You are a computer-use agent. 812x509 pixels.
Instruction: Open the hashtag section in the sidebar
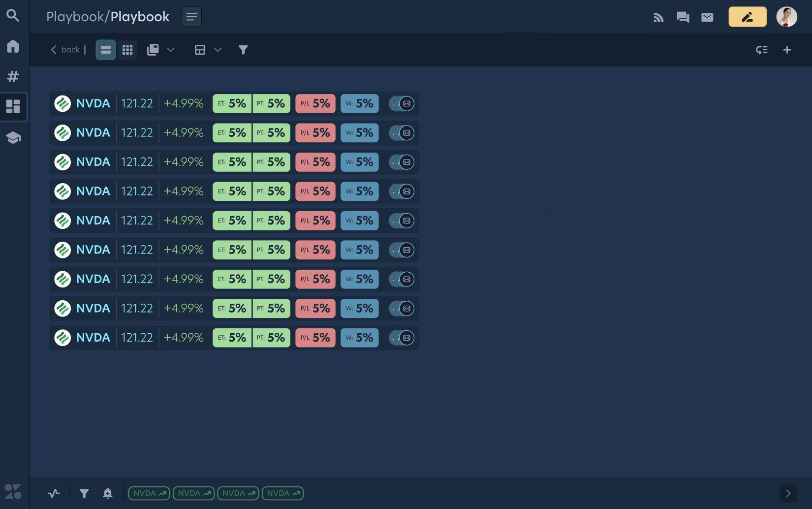[x=13, y=77]
